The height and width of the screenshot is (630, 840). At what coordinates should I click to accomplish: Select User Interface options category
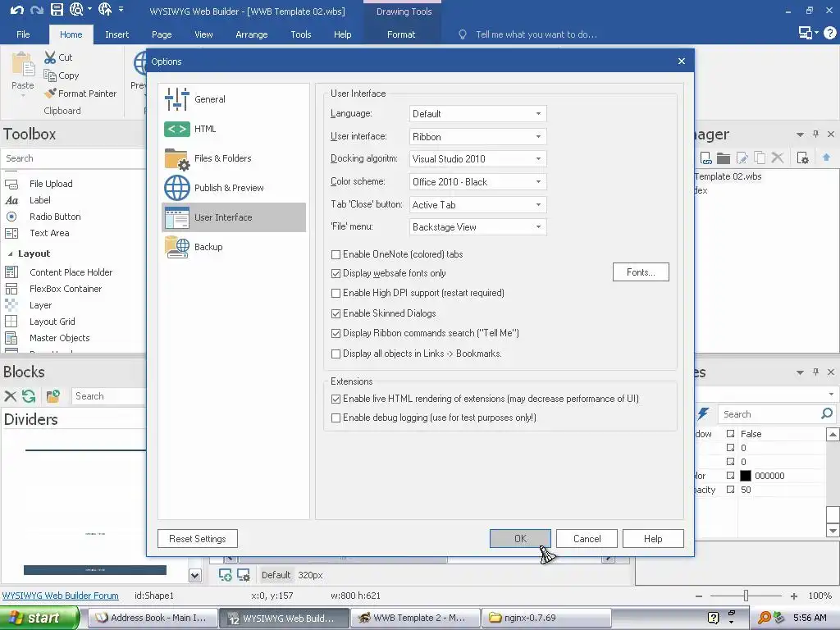click(x=234, y=217)
